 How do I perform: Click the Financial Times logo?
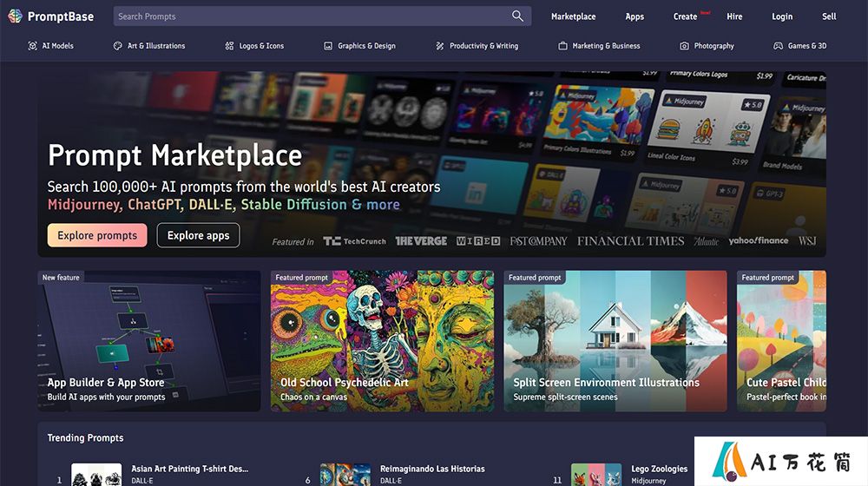pyautogui.click(x=631, y=241)
